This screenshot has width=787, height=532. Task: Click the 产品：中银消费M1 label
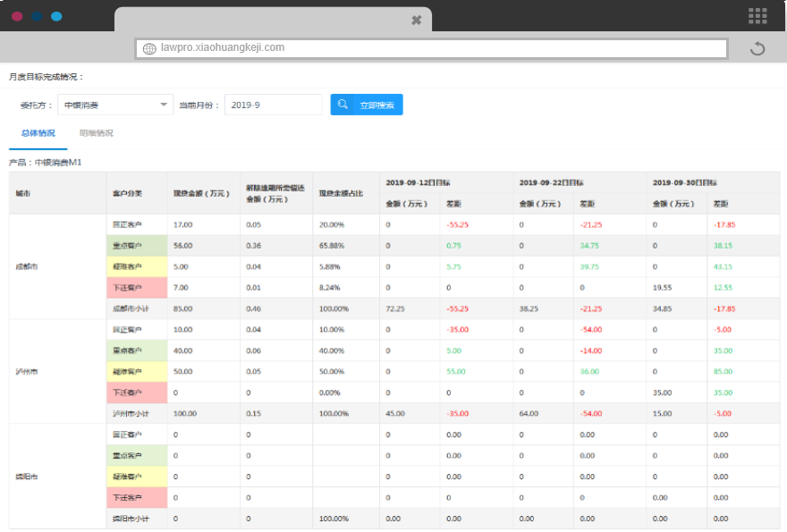[46, 163]
